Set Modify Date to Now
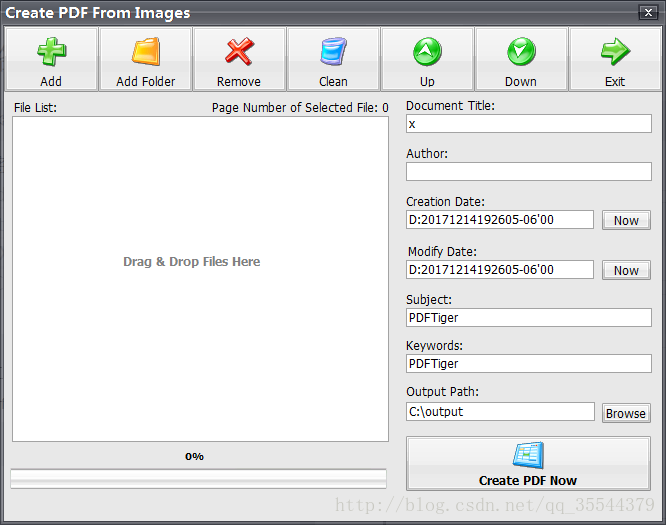This screenshot has height=525, width=666. coord(625,270)
